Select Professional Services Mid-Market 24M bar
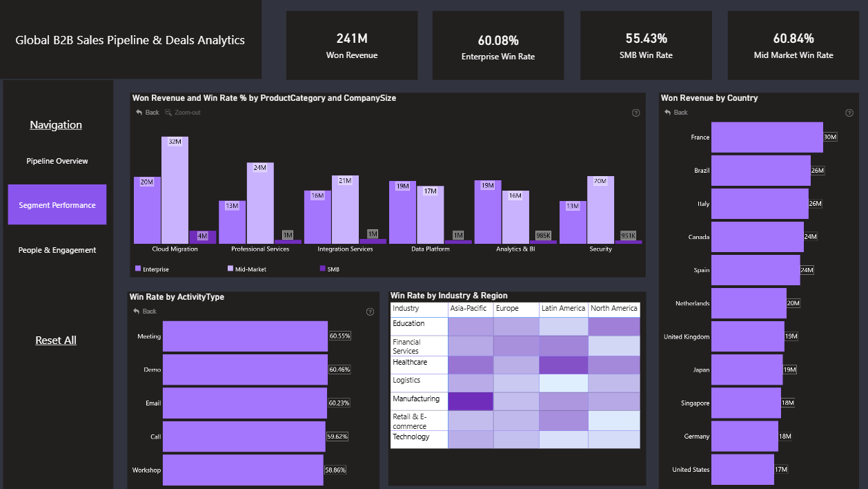Screen dimensions: 868x489 tap(260, 203)
